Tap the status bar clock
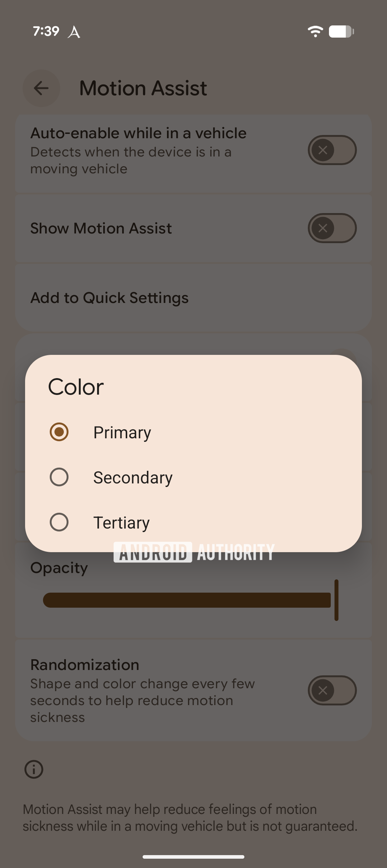387x868 pixels. [46, 31]
